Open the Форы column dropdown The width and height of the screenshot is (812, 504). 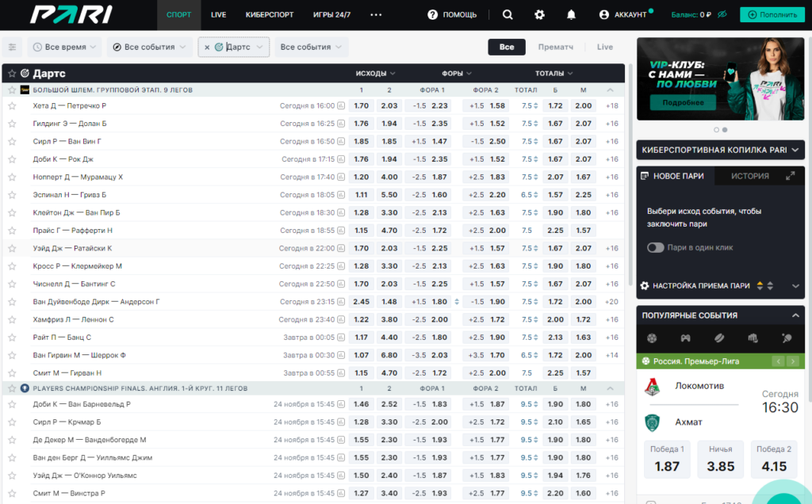(x=457, y=74)
